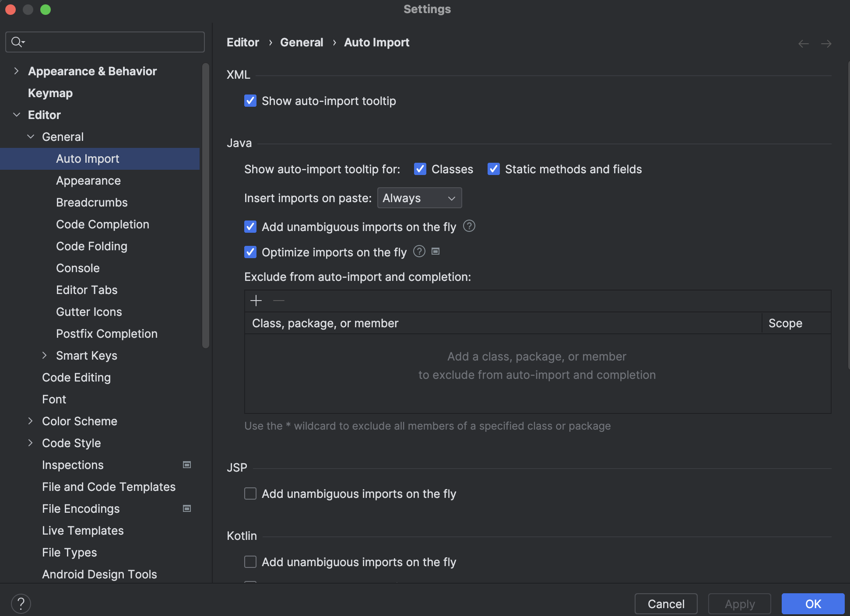Select Code Completion in sidebar
The image size is (850, 616).
tap(102, 224)
